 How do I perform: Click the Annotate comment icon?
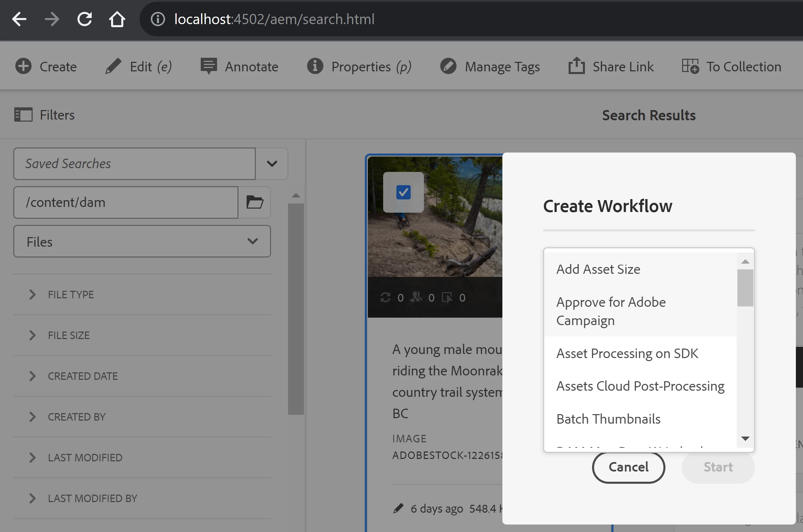click(x=209, y=66)
